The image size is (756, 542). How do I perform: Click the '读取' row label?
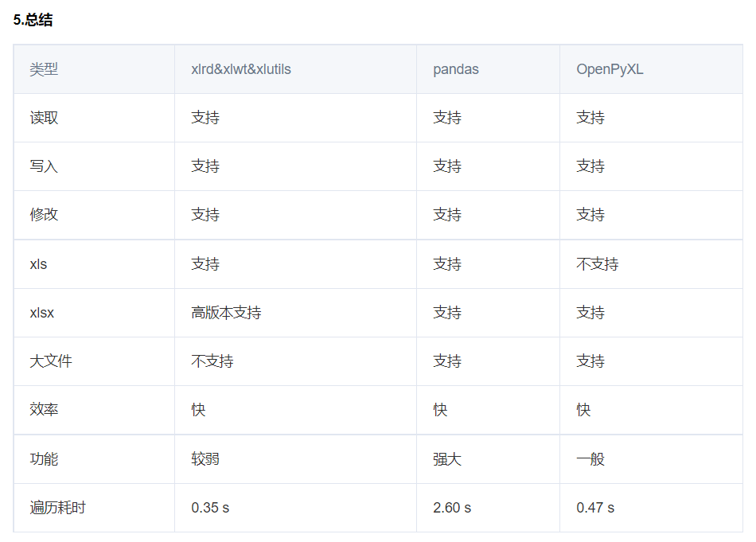44,118
